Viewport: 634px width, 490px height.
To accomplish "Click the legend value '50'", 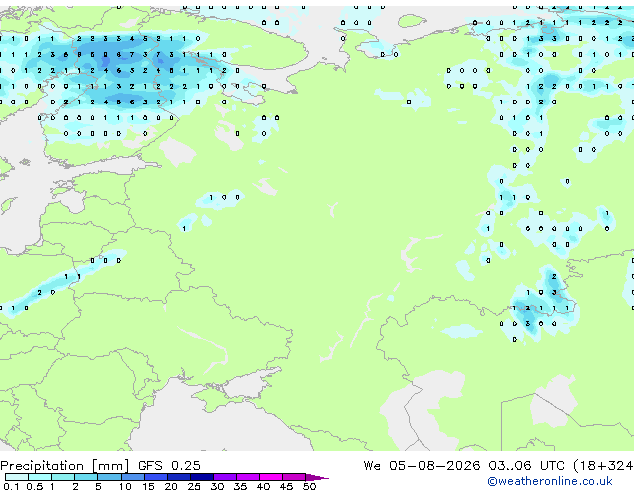I will [x=309, y=486].
